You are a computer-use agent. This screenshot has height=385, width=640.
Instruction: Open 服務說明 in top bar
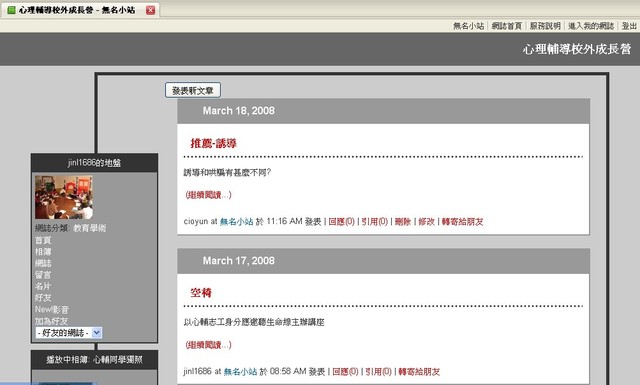point(545,26)
